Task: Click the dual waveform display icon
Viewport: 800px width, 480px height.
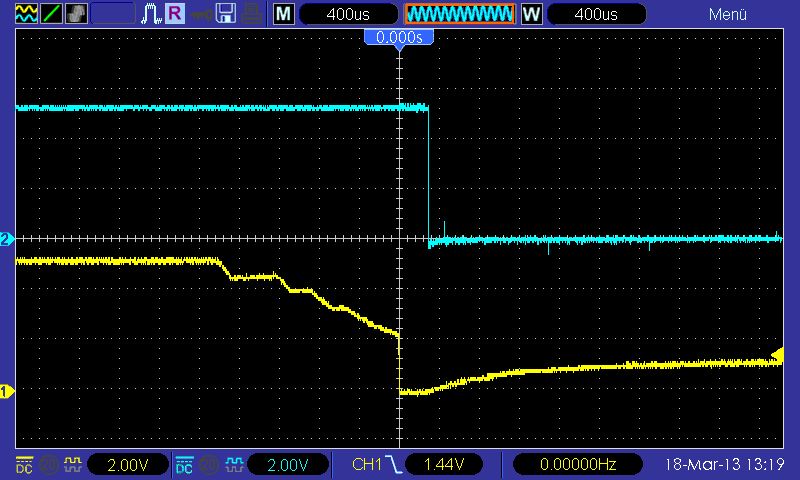Action: (24, 14)
